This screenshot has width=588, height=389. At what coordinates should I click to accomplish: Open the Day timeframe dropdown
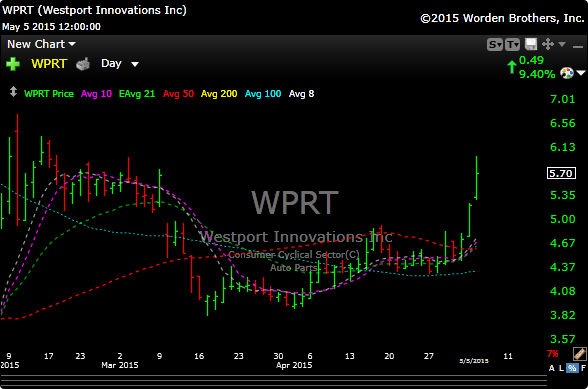click(x=120, y=64)
